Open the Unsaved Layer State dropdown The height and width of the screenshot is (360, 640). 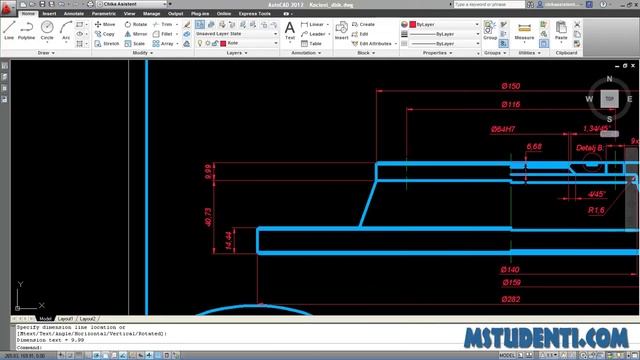(236, 34)
